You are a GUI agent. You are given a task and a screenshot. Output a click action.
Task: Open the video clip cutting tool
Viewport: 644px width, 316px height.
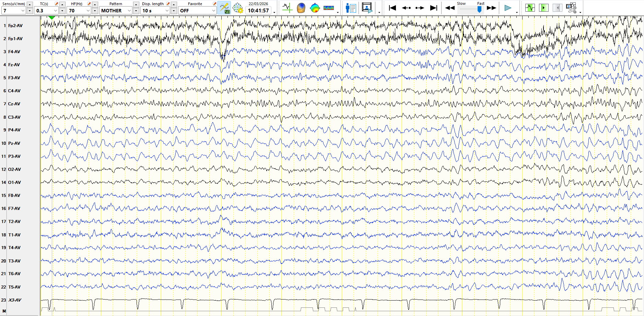coord(571,8)
